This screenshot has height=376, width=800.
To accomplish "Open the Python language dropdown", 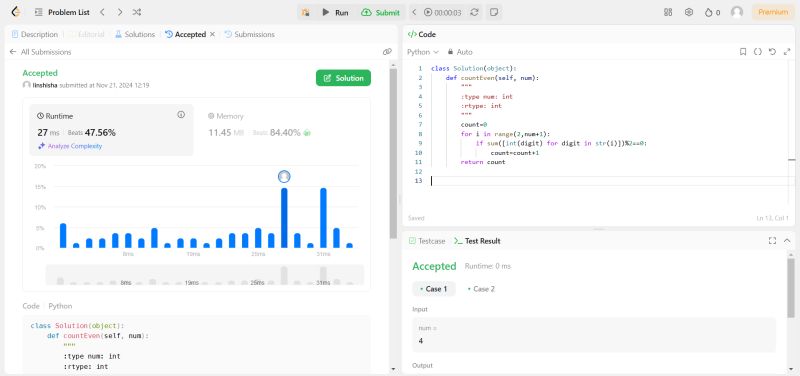I will click(422, 52).
